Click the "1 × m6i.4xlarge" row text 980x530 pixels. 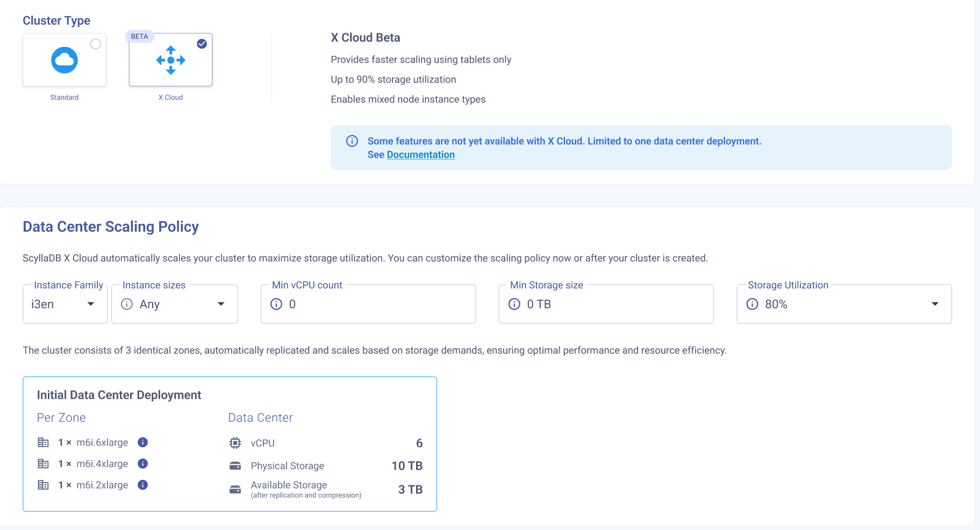coord(94,464)
